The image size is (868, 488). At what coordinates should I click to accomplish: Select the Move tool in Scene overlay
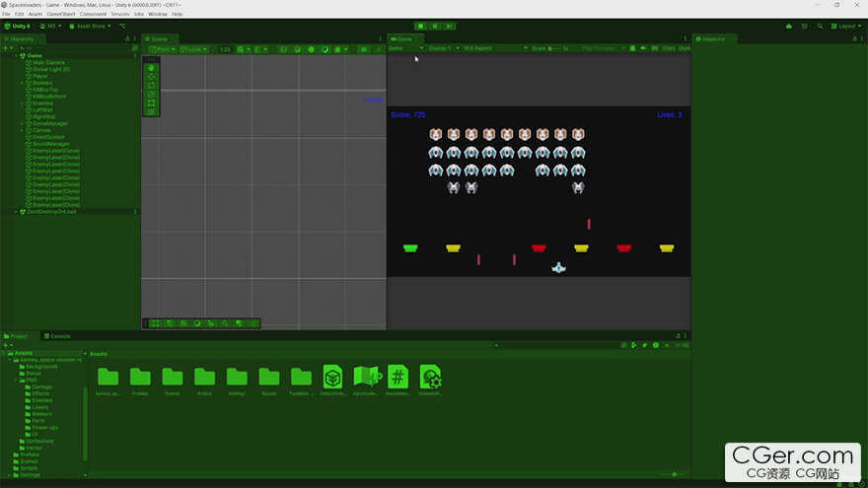click(x=151, y=77)
